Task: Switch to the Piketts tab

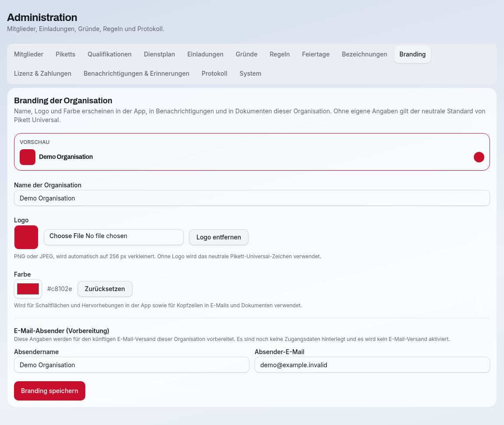Action: coord(65,54)
